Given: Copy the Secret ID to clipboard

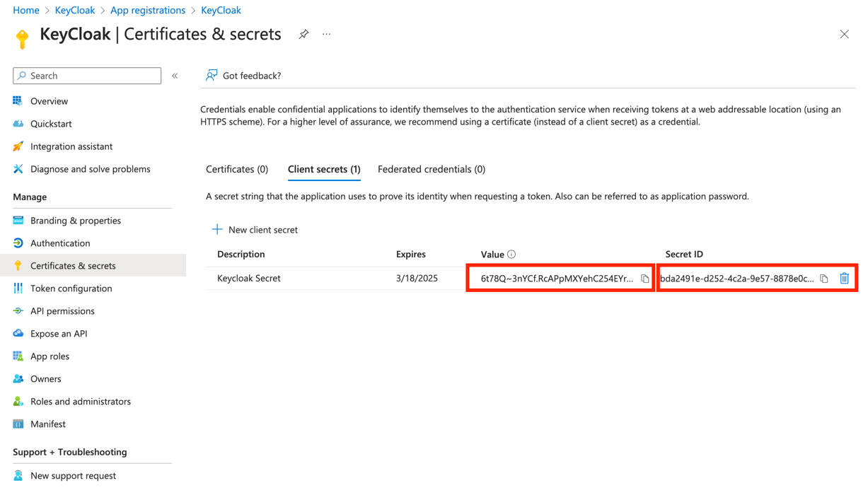Looking at the screenshot, I should [x=824, y=279].
